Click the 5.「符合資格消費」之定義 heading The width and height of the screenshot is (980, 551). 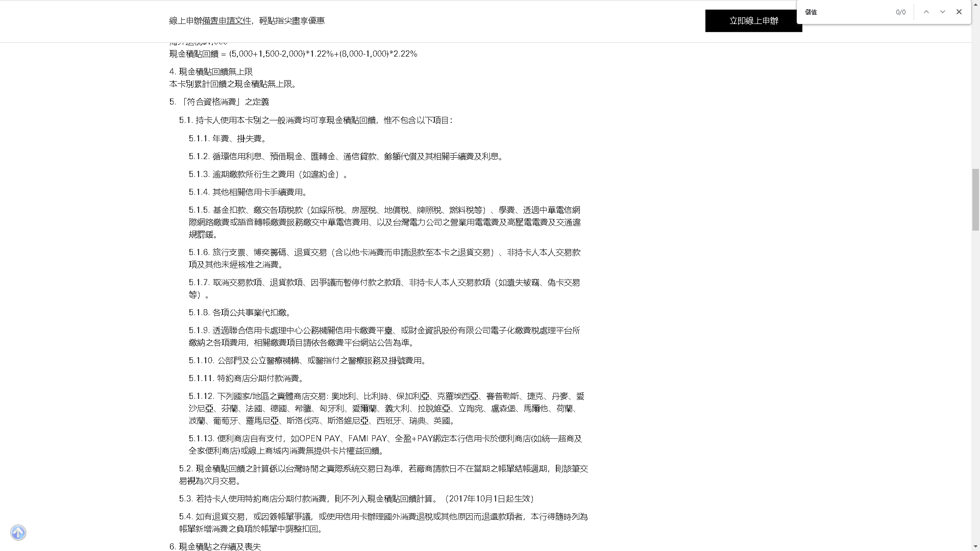click(219, 102)
